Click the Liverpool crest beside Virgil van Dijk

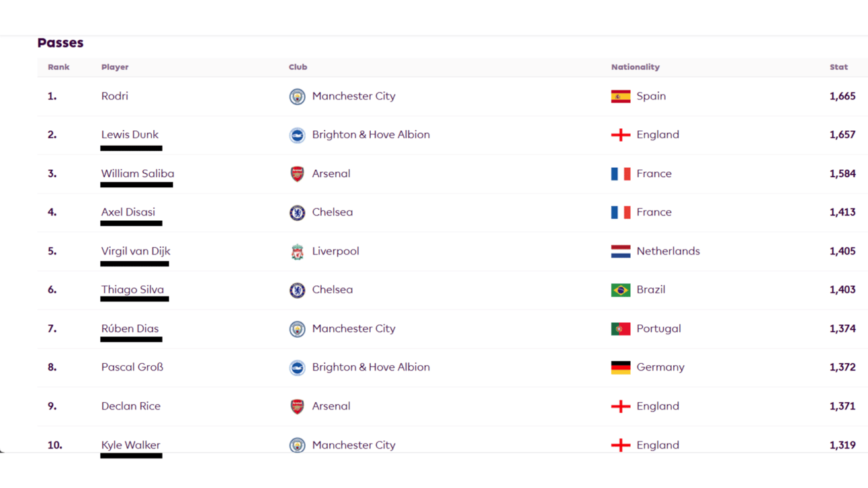pos(297,252)
